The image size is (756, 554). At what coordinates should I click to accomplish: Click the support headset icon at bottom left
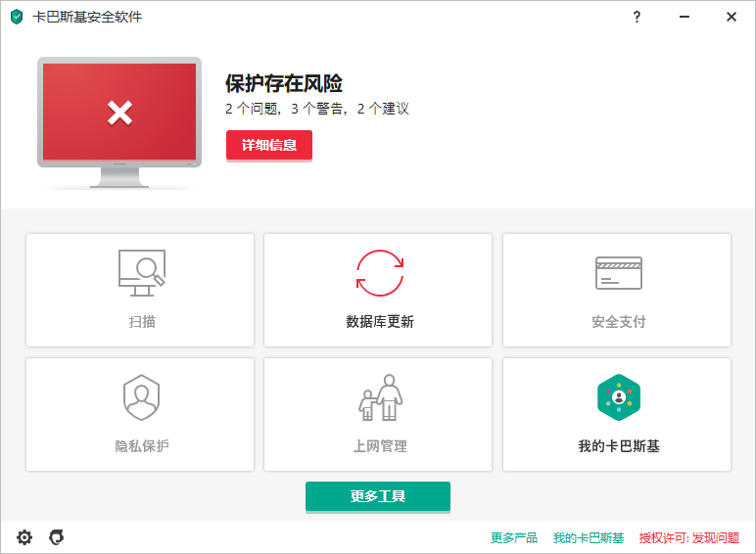[x=57, y=537]
